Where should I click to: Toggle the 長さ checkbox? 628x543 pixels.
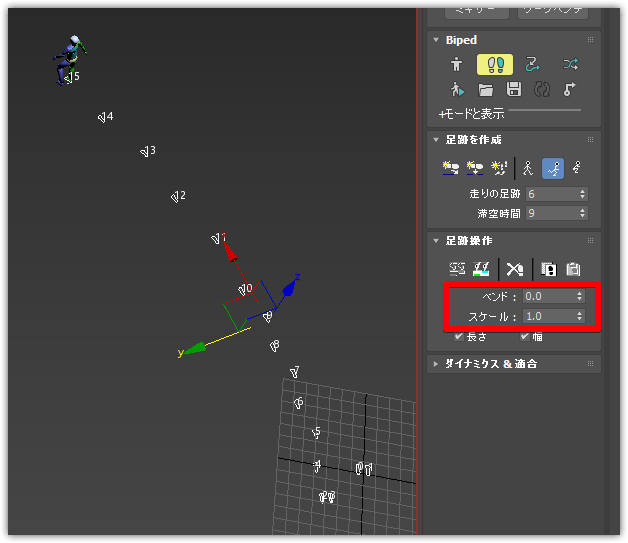[459, 337]
